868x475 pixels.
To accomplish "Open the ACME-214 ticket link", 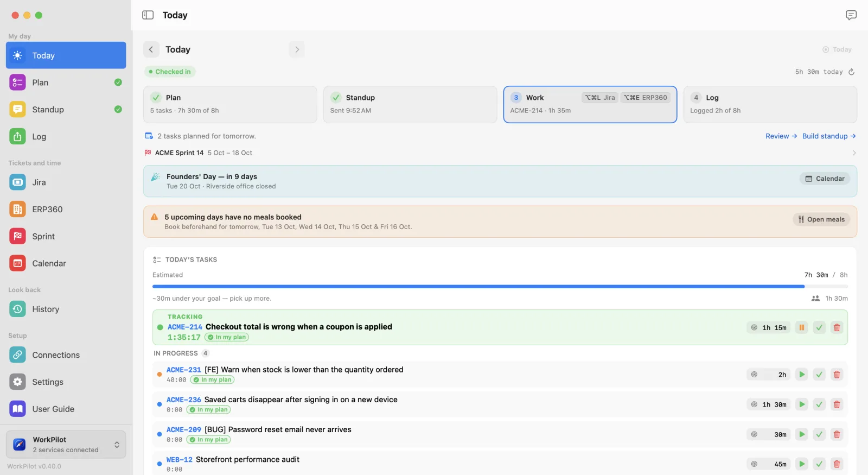I will (x=185, y=327).
